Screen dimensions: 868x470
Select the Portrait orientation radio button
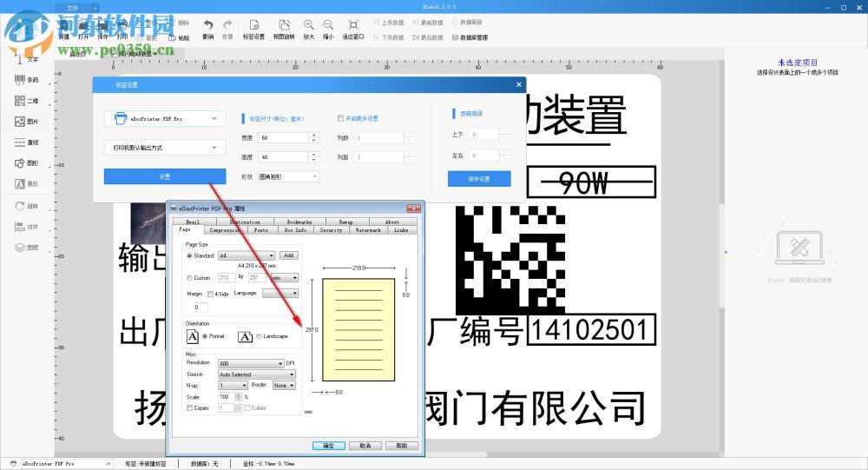pos(205,336)
